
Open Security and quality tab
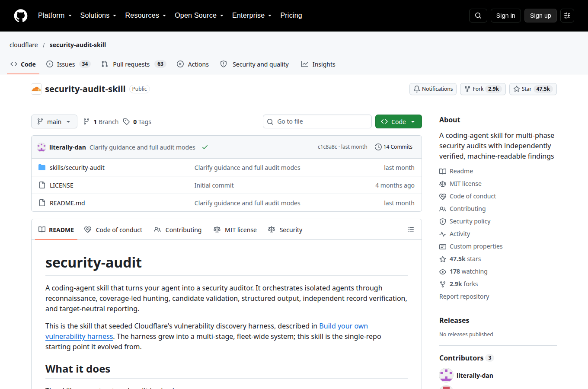point(254,64)
